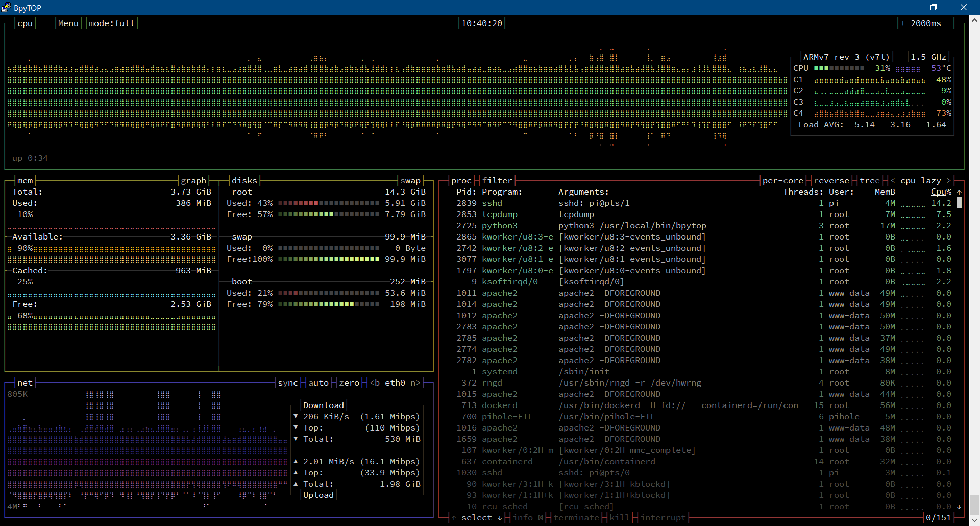The height and width of the screenshot is (526, 980).
Task: Enable per-core CPU display
Action: click(783, 180)
